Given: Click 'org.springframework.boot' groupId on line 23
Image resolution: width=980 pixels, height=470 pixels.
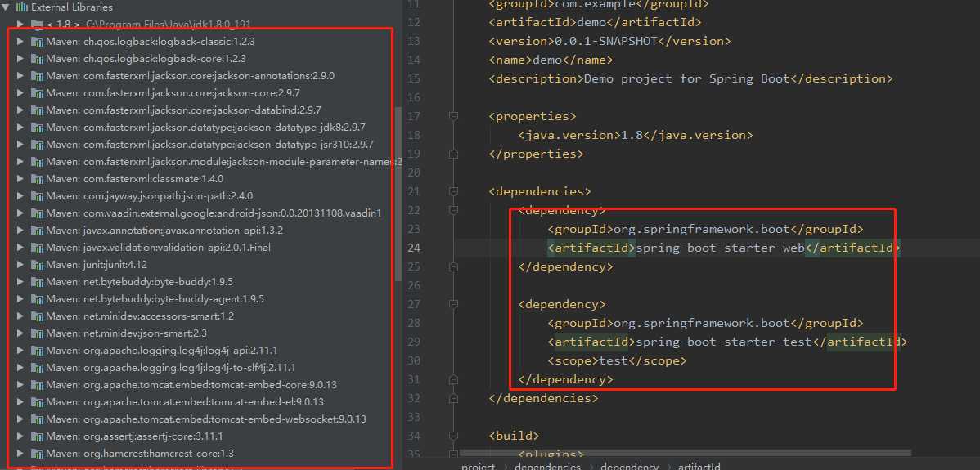Looking at the screenshot, I should 701,229.
